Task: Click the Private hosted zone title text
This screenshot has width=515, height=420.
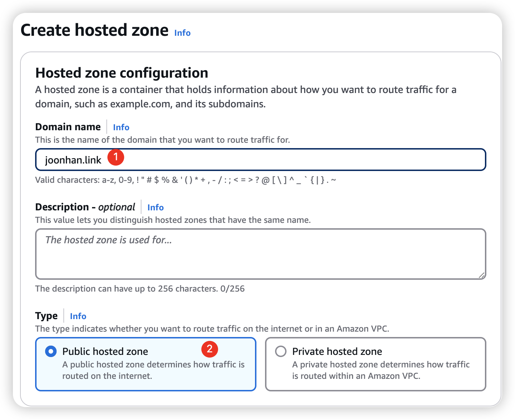Action: [337, 351]
